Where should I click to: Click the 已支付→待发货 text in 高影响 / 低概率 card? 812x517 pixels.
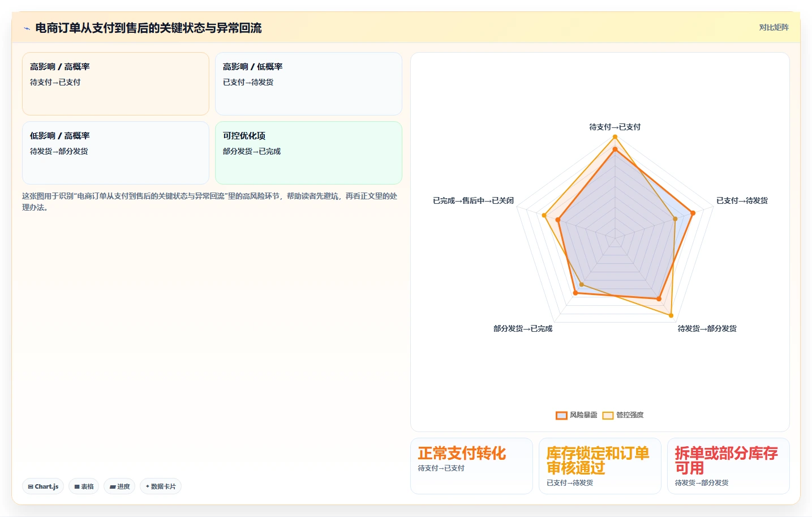248,82
